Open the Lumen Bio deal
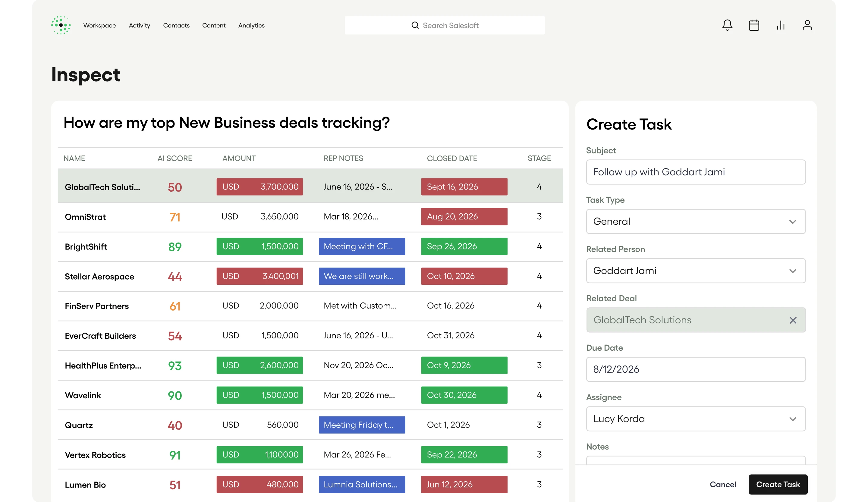 point(85,485)
